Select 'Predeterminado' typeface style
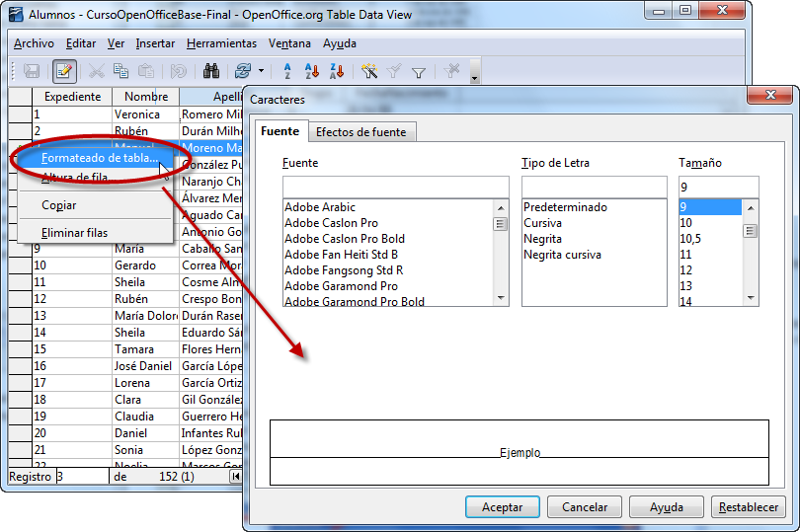The image size is (800, 532). (x=594, y=207)
